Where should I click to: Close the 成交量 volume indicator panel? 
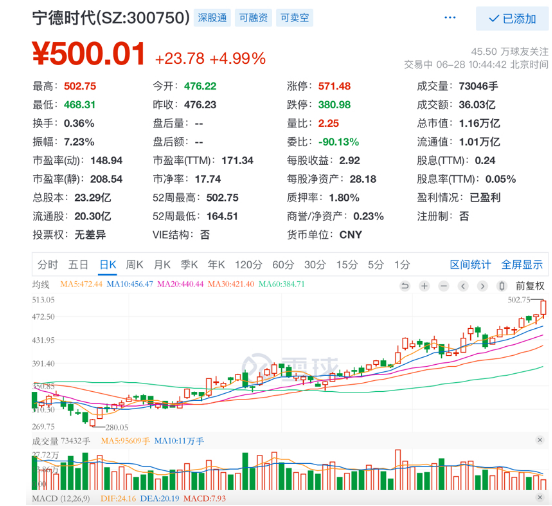539,439
